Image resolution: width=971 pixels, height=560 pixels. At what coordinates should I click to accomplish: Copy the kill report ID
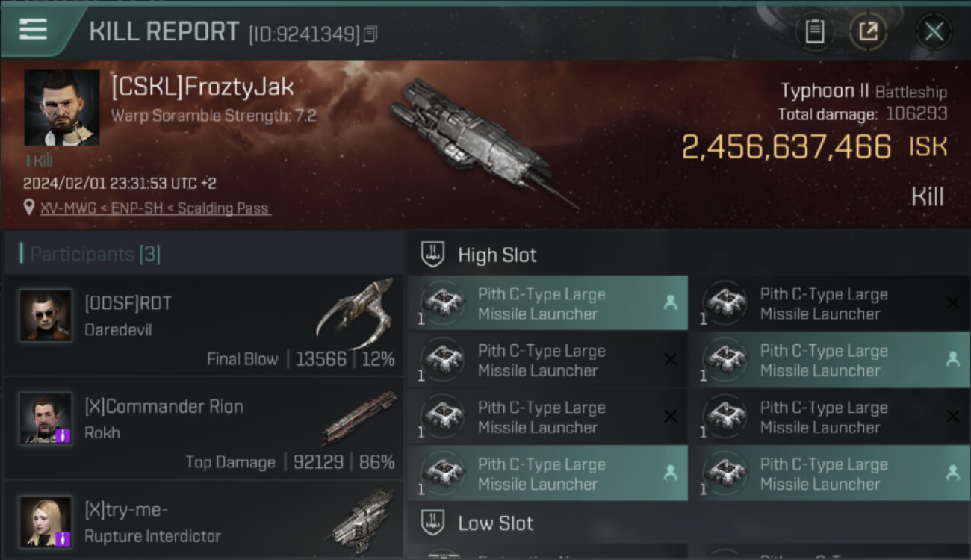click(x=371, y=34)
